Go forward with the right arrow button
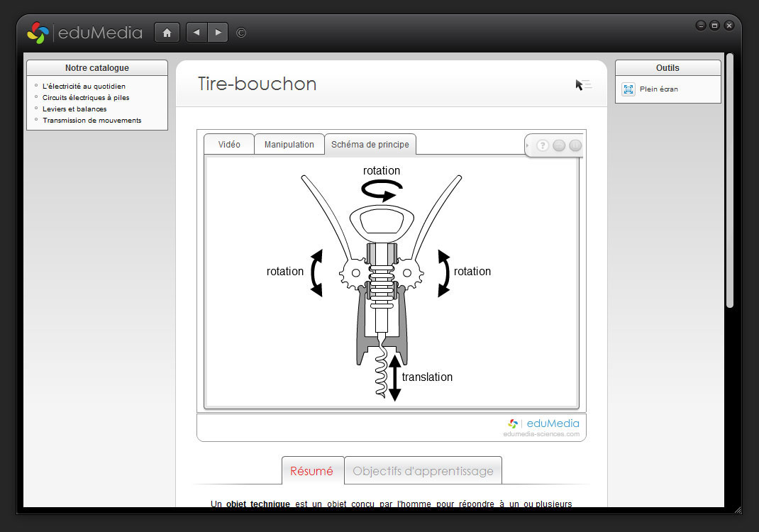Viewport: 759px width, 532px height. [x=218, y=33]
